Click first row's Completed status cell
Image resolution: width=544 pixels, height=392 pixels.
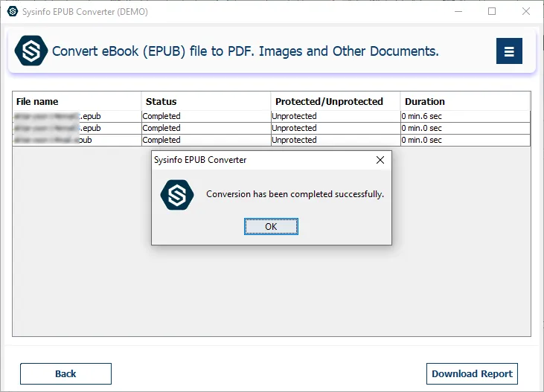(161, 116)
